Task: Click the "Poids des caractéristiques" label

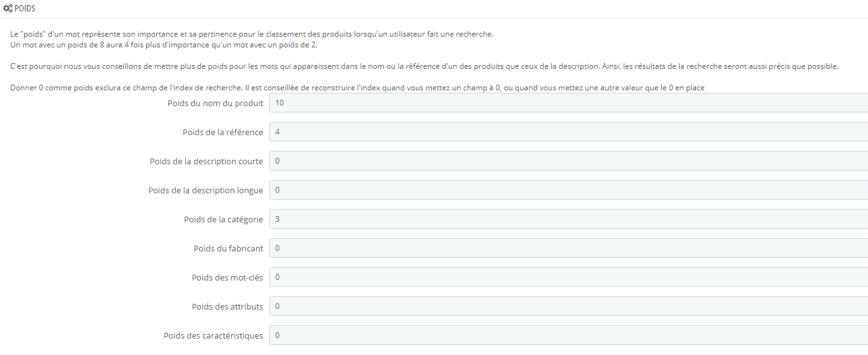Action: click(213, 335)
